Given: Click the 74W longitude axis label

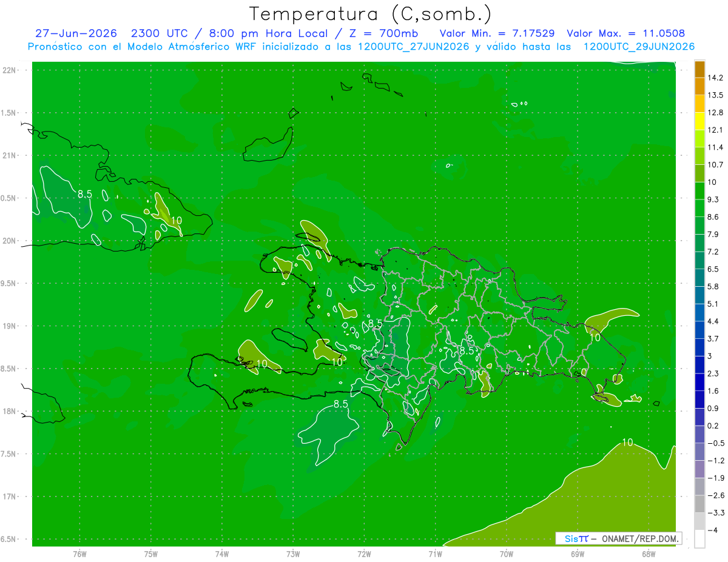Looking at the screenshot, I should pos(221,554).
